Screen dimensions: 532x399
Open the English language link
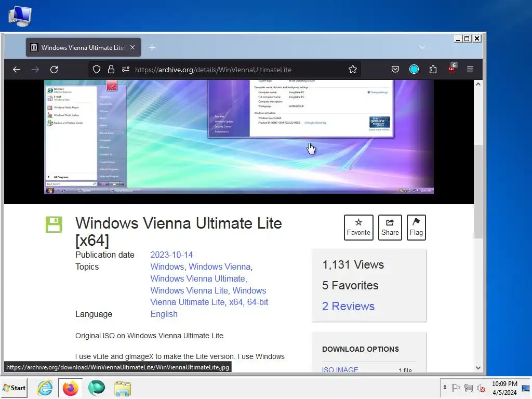(164, 314)
